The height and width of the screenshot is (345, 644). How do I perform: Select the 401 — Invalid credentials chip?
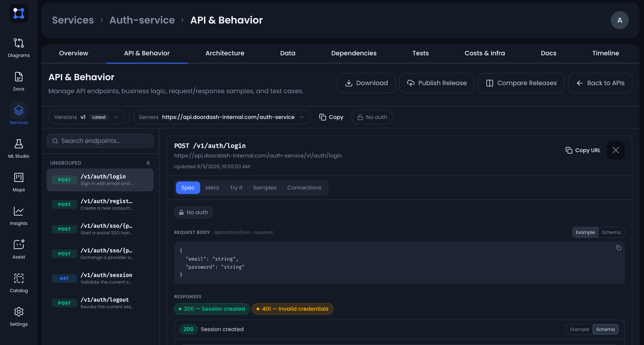(x=292, y=309)
